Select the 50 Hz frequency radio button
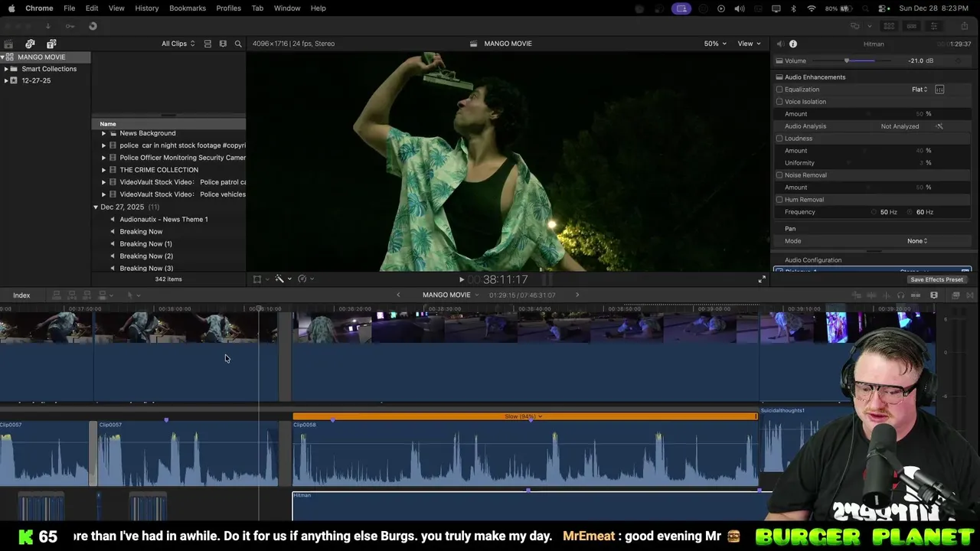980x551 pixels. (874, 212)
